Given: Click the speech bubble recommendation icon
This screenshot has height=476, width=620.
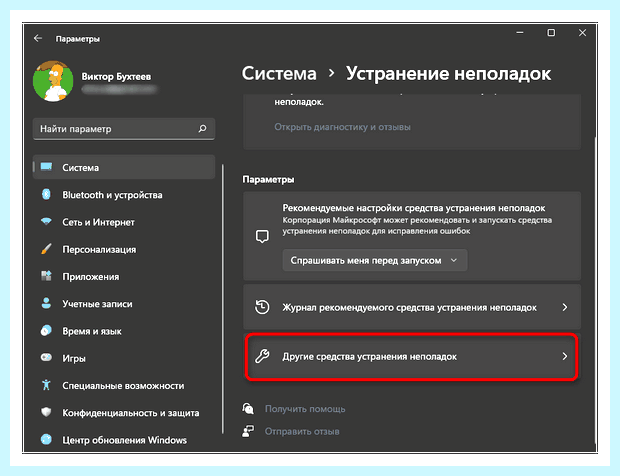Looking at the screenshot, I should click(262, 236).
